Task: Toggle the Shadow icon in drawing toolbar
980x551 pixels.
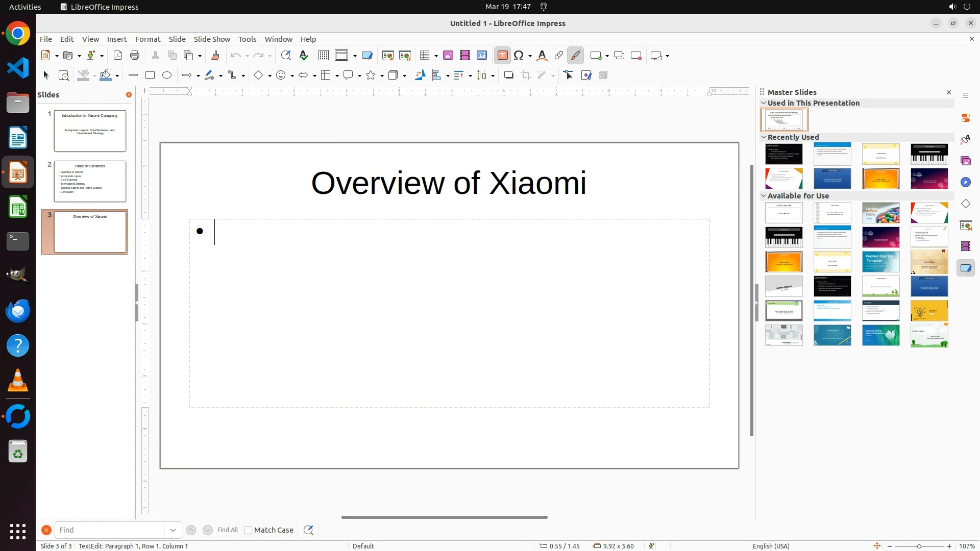Action: pos(508,76)
